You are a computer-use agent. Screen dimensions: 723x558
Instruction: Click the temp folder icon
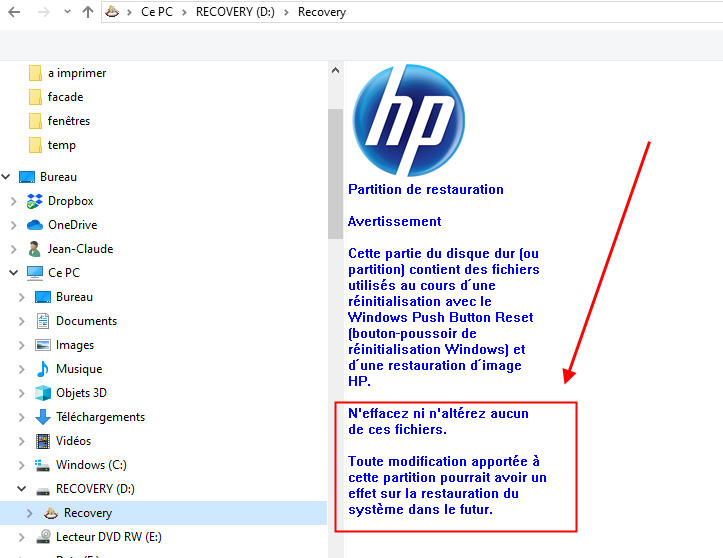pyautogui.click(x=35, y=145)
